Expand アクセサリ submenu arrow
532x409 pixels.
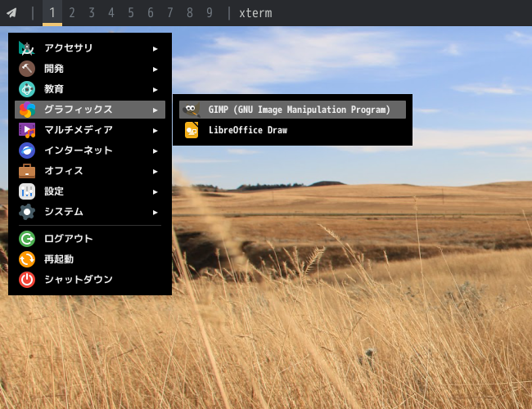[x=155, y=49]
